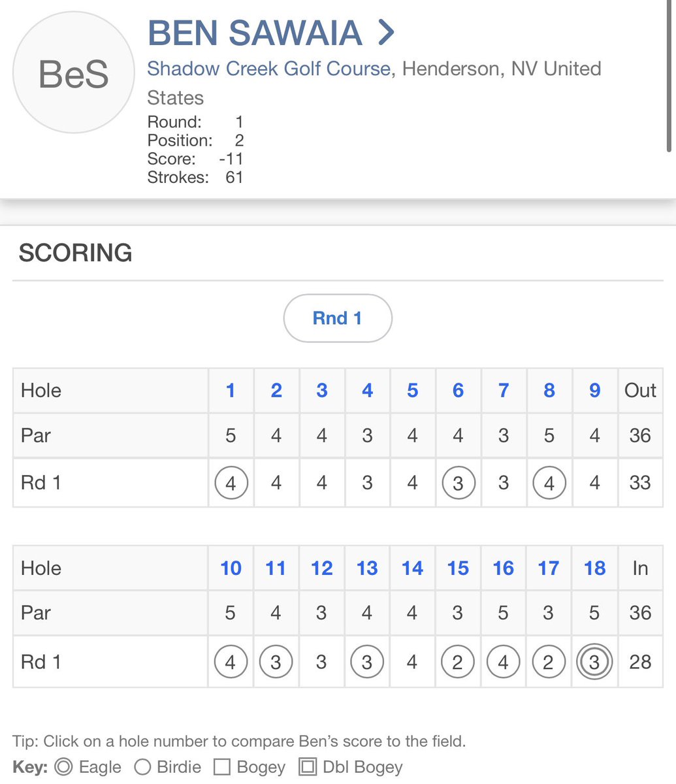Click hole number 3 link
The width and height of the screenshot is (676, 784).
click(321, 391)
